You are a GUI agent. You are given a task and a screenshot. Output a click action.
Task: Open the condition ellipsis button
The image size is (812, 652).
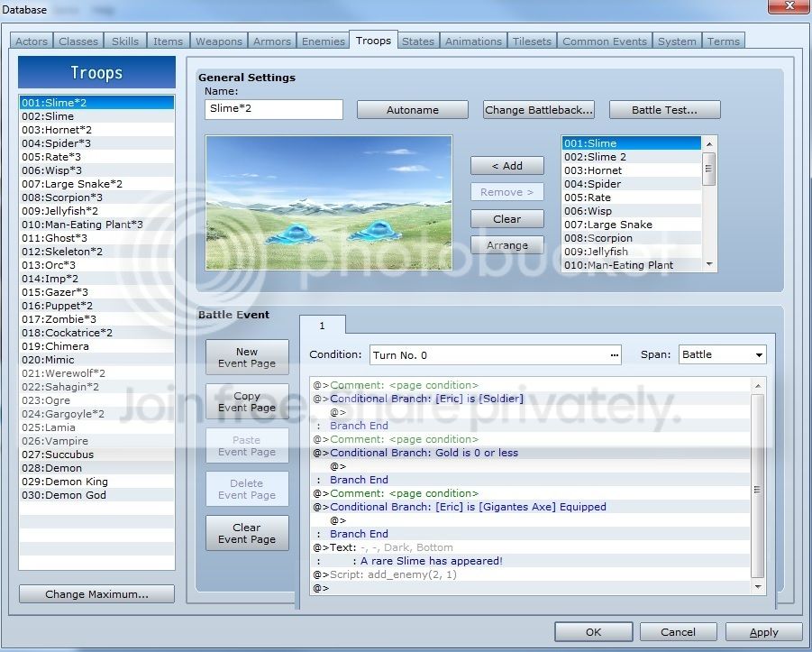614,355
